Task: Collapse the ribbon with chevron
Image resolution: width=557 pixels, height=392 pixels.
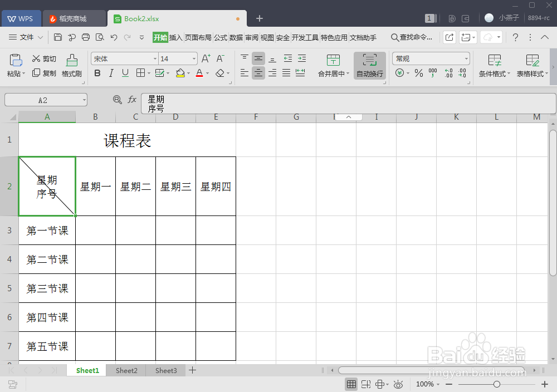Action: pos(545,37)
